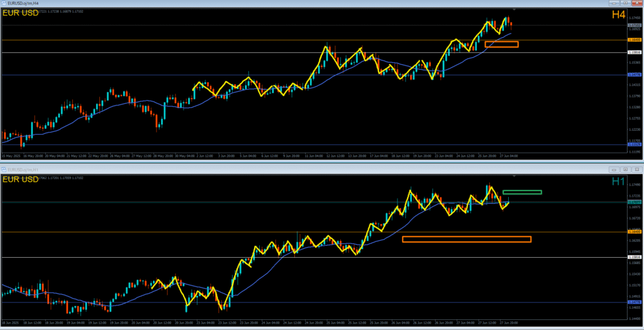This screenshot has height=330, width=644.
Task: Click the 27 Jun 04:00 label in H4 chart
Action: [x=508, y=156]
